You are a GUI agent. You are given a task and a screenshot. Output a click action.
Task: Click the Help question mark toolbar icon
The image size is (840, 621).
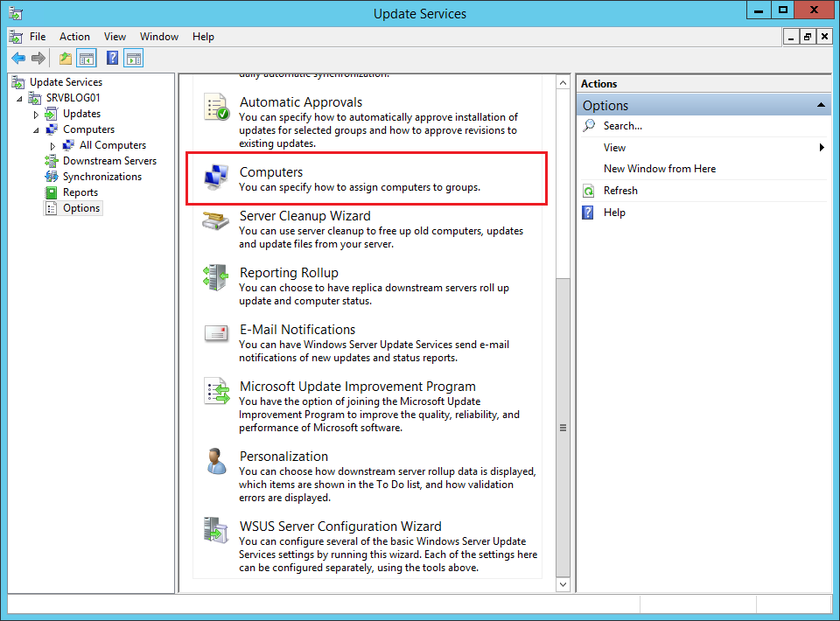[112, 58]
